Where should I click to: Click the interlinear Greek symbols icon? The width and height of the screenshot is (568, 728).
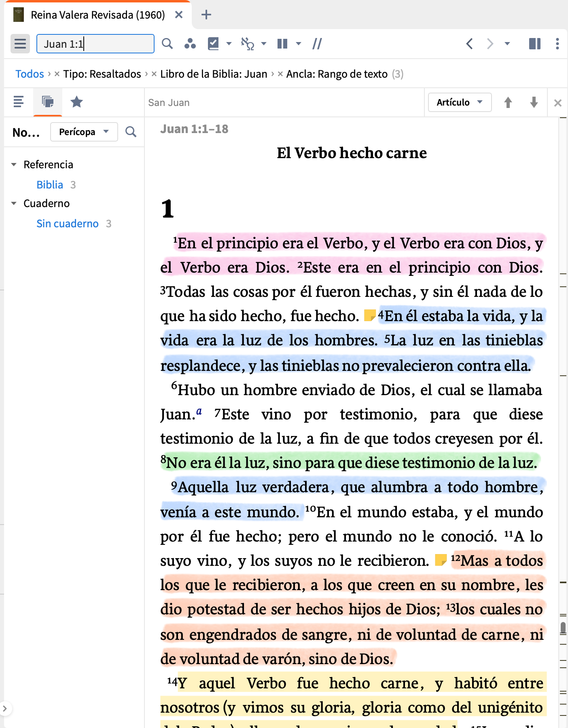click(247, 44)
